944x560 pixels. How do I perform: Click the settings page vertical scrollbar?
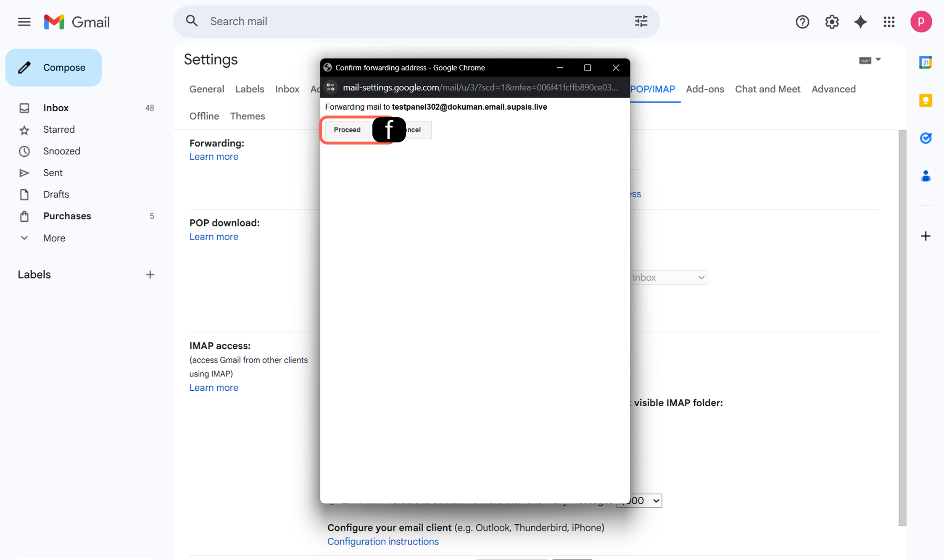pyautogui.click(x=902, y=328)
